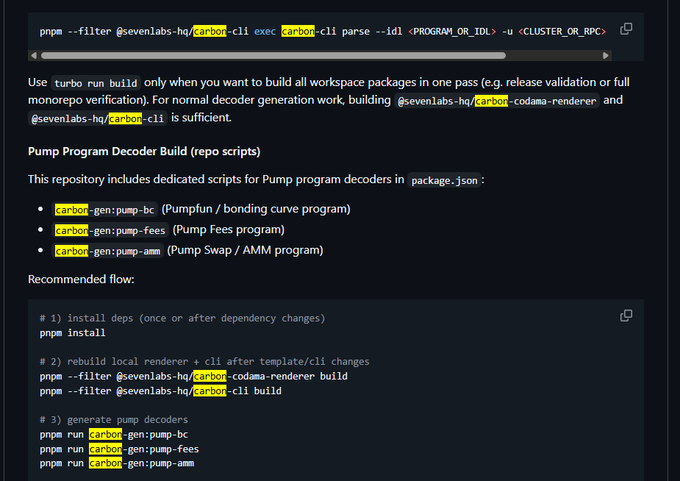Click 'carbon-codama-renderer build' code line
Viewport: 680px width, 481px height.
click(193, 376)
